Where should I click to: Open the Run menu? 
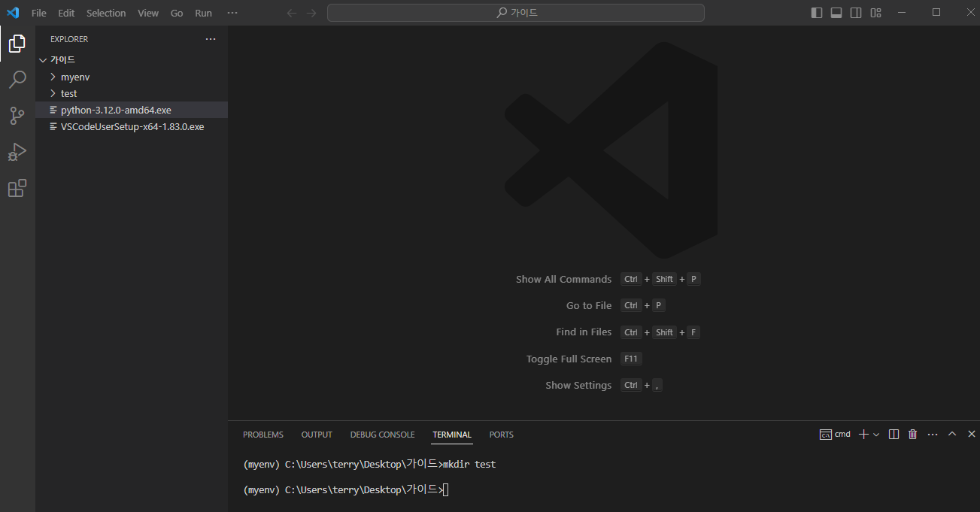[203, 13]
